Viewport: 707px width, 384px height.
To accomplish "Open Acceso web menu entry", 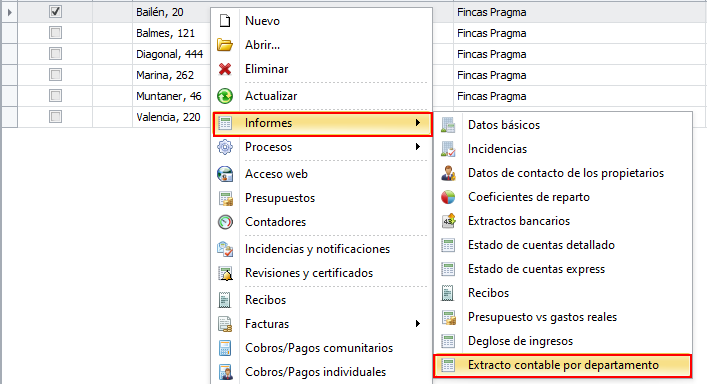I will (x=276, y=174).
